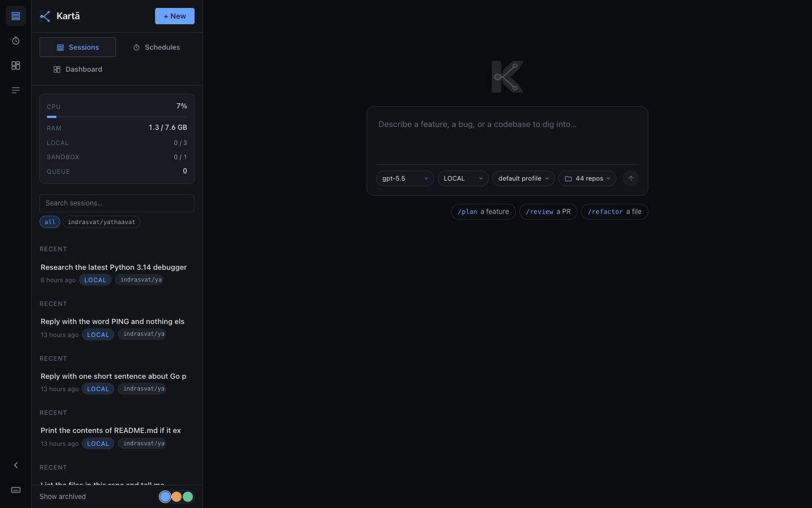The height and width of the screenshot is (508, 812).
Task: Insert the /plan a feature suggestion
Action: [x=483, y=212]
